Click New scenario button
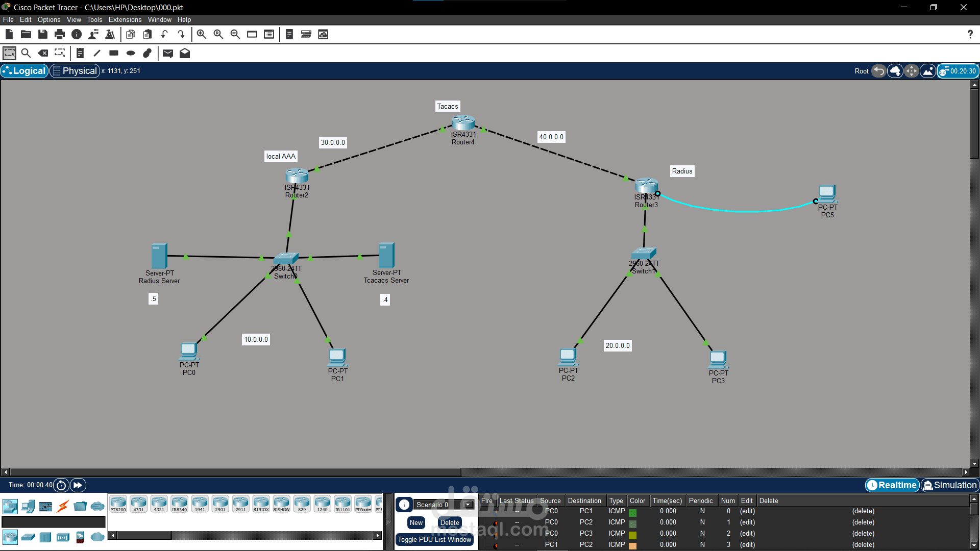Screen dimensions: 980x551 point(416,522)
